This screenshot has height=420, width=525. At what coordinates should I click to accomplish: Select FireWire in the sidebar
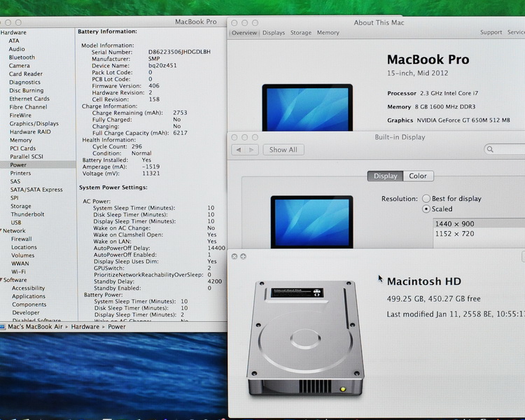pos(20,115)
